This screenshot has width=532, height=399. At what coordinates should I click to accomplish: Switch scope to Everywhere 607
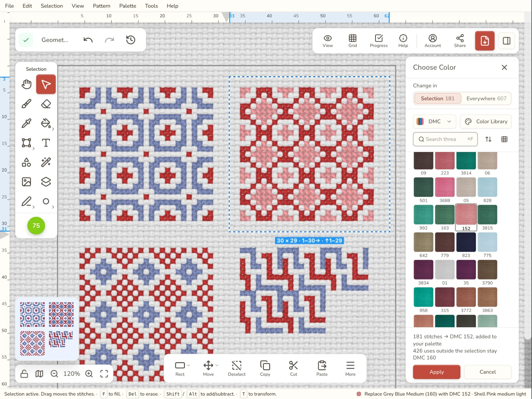click(x=486, y=98)
